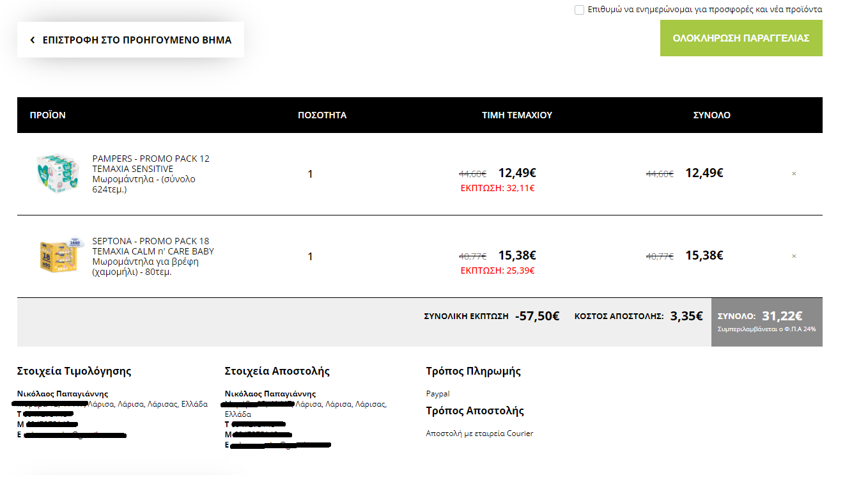Click the Τρόπος Πληρωμής heading

click(x=474, y=371)
